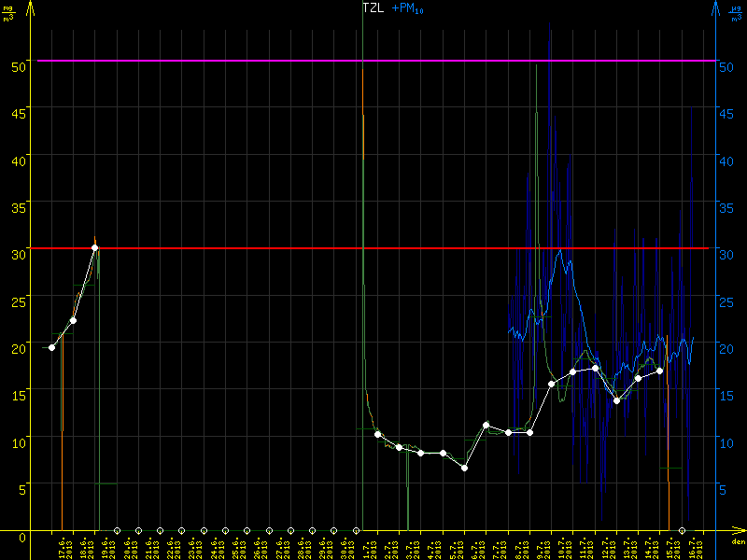The height and width of the screenshot is (560, 747).
Task: Click the x-axis arrow next to 'den'
Action: [x=738, y=532]
